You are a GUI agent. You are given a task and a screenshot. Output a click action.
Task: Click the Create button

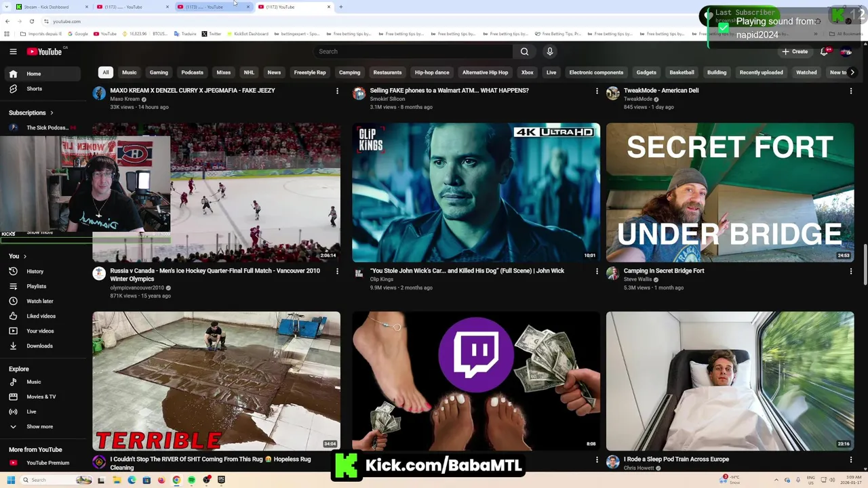coord(795,52)
